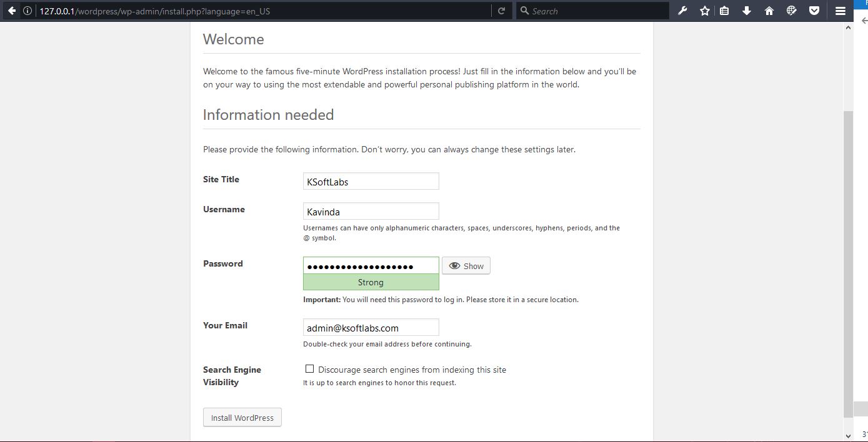Open the wrench developer tools icon
This screenshot has width=868, height=442.
click(682, 11)
